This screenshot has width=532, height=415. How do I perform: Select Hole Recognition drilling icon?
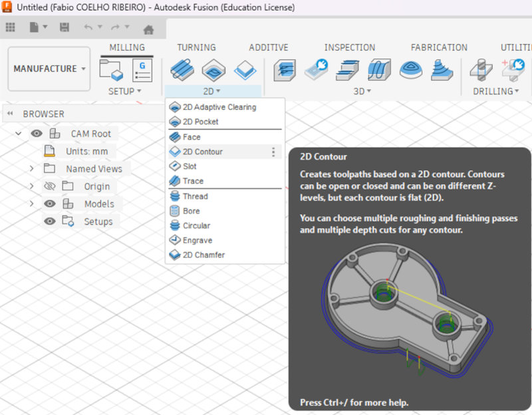[513, 70]
